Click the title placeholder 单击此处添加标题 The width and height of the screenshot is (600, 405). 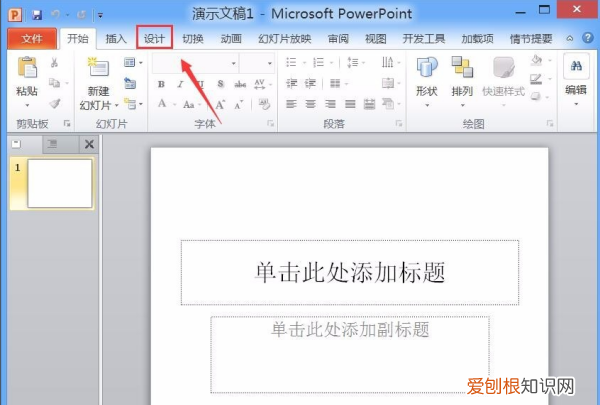tap(349, 271)
